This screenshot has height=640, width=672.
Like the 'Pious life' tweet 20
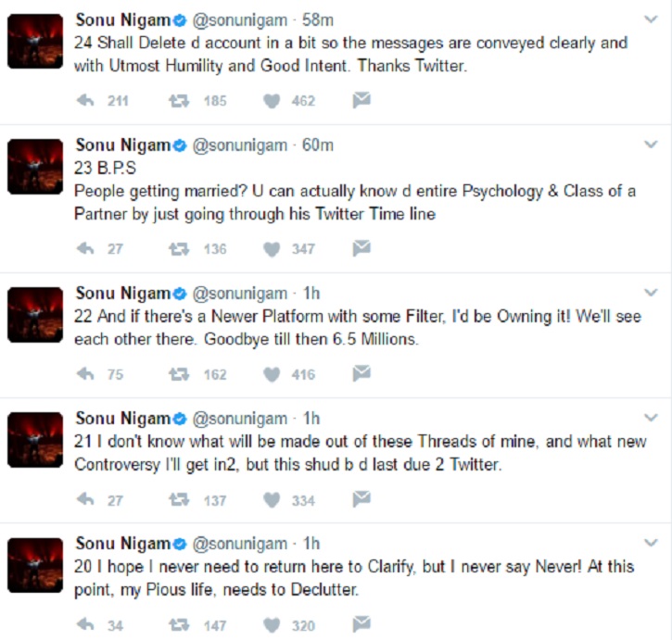(272, 625)
